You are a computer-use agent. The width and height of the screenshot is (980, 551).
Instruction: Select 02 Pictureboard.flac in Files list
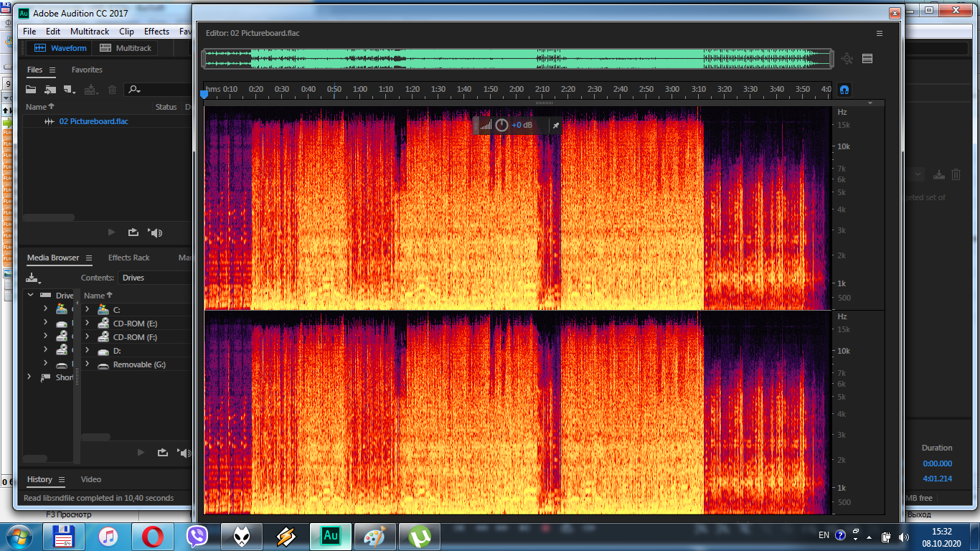point(93,121)
